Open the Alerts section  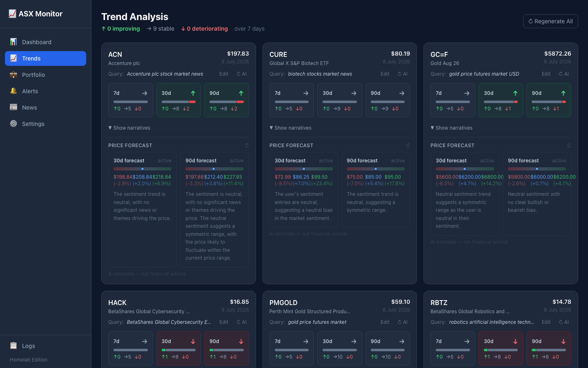click(45, 91)
